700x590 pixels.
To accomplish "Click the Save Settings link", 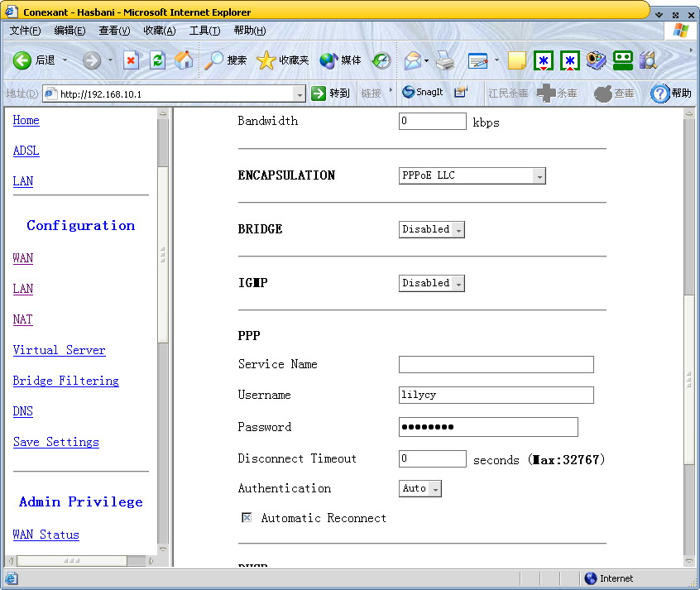I will (x=55, y=442).
